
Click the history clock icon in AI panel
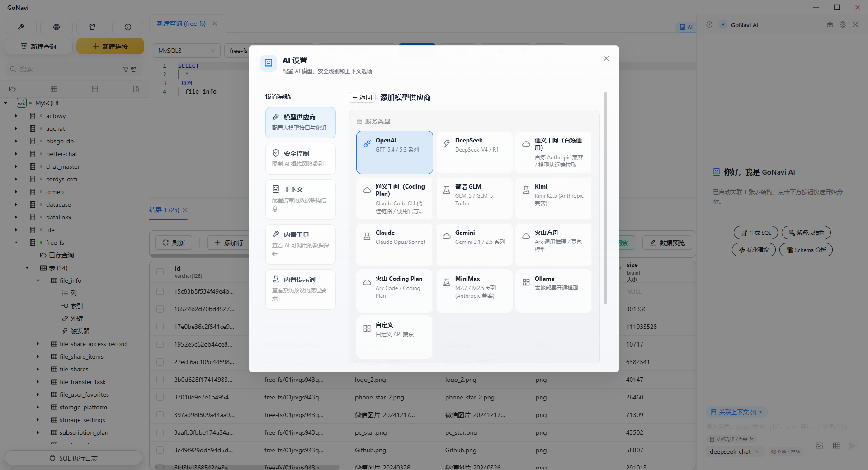(x=709, y=25)
